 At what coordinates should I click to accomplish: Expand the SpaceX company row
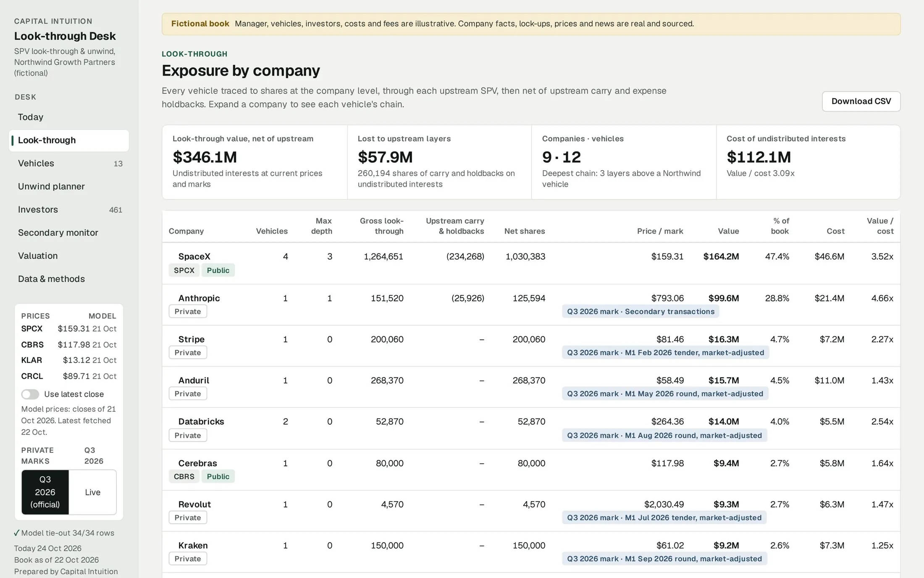(531, 263)
